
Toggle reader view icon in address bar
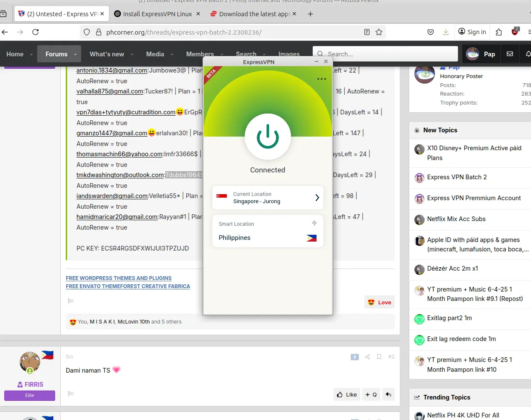click(x=367, y=32)
